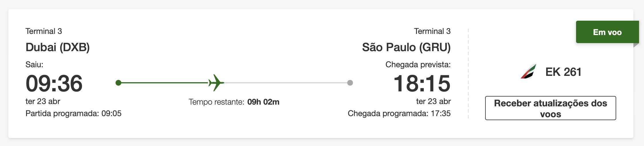
Task: Click the green airplane progress icon
Action: (x=216, y=83)
